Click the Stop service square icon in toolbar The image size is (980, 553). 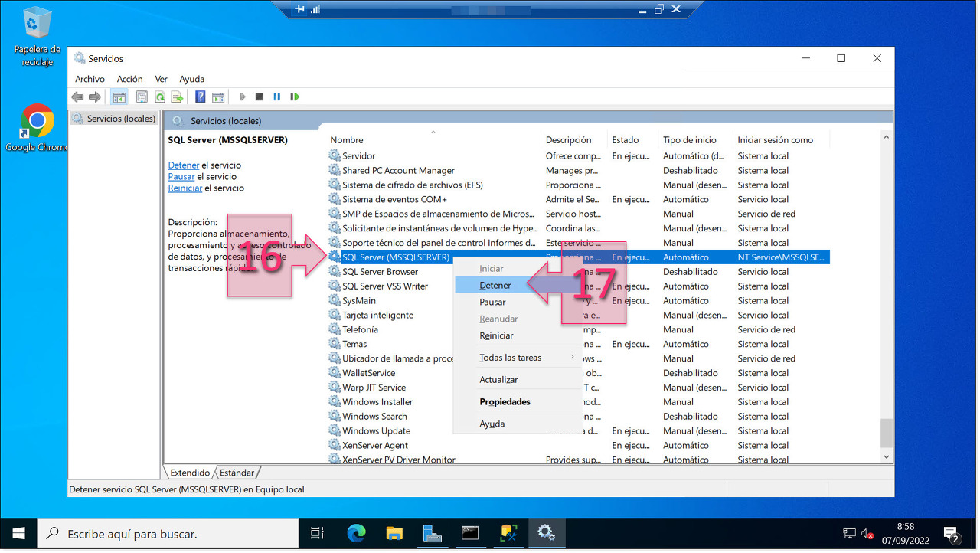click(x=260, y=97)
